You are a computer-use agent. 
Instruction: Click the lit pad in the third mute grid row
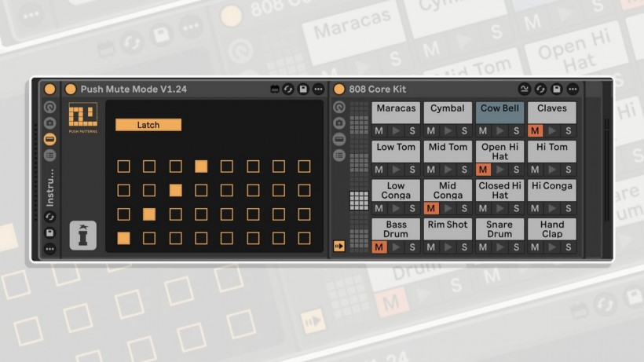(149, 214)
